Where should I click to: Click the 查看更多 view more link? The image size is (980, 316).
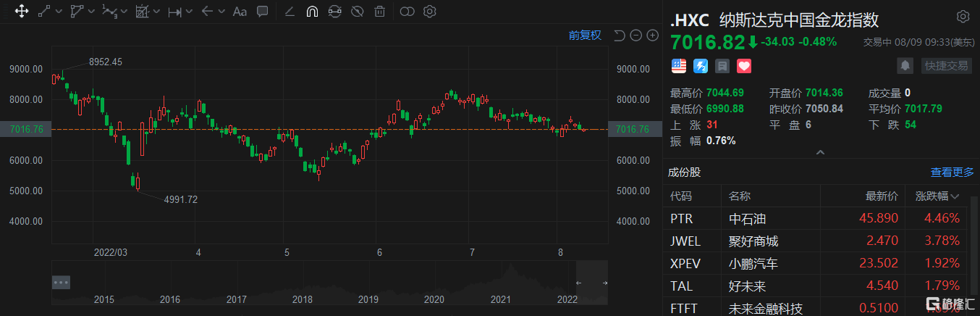[x=952, y=172]
